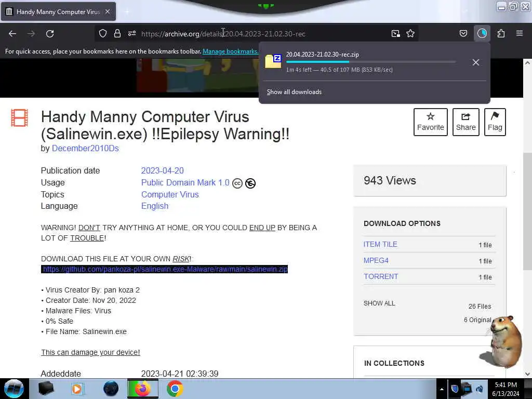This screenshot has height=399, width=532.
Task: Click the translate page icon in address bar
Action: (395, 34)
